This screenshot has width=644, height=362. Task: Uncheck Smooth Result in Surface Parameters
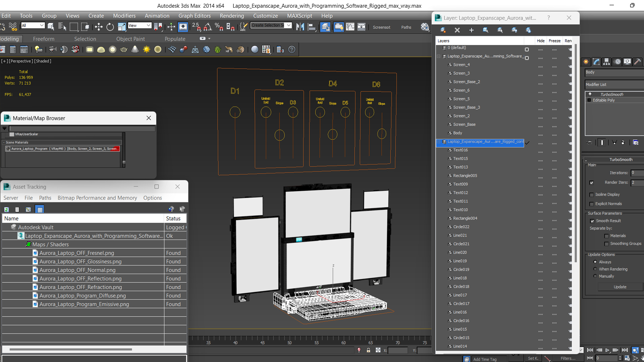592,221
